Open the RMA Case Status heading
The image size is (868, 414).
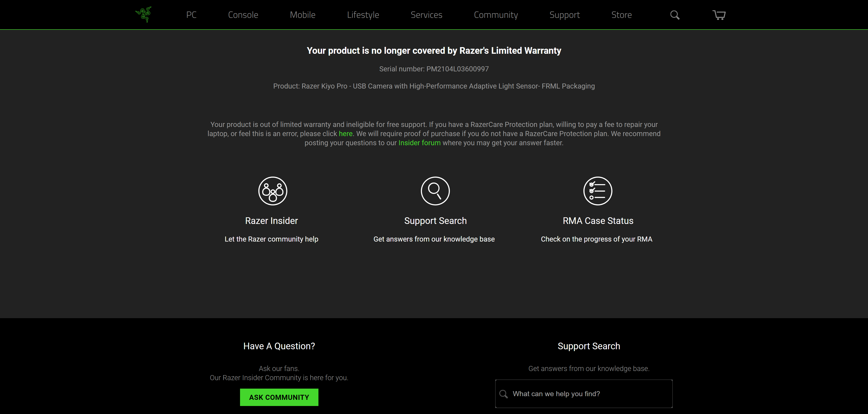pyautogui.click(x=598, y=220)
